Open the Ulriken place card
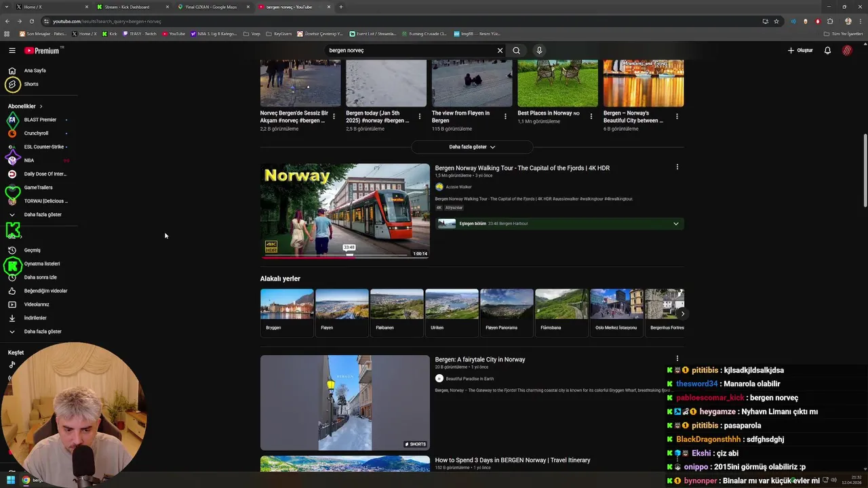Screen dimensions: 868x488 452,312
